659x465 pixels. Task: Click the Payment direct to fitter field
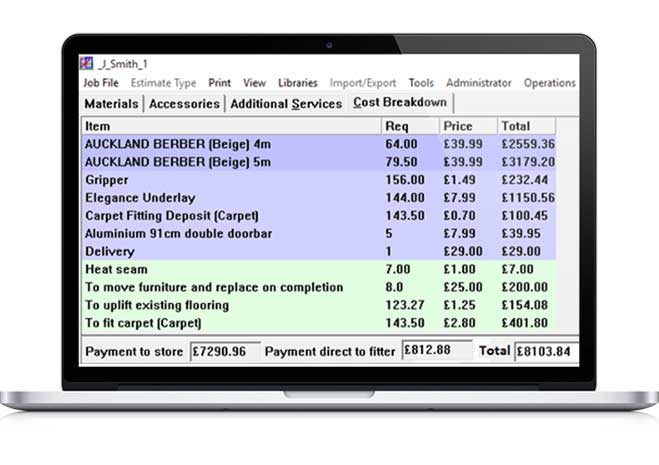click(435, 352)
